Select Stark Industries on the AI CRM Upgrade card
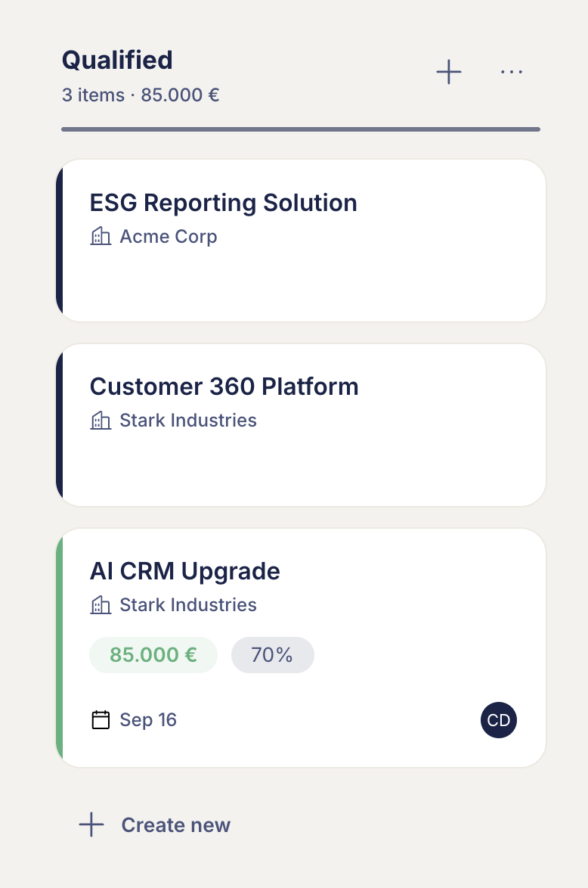The height and width of the screenshot is (888, 588). click(x=188, y=605)
